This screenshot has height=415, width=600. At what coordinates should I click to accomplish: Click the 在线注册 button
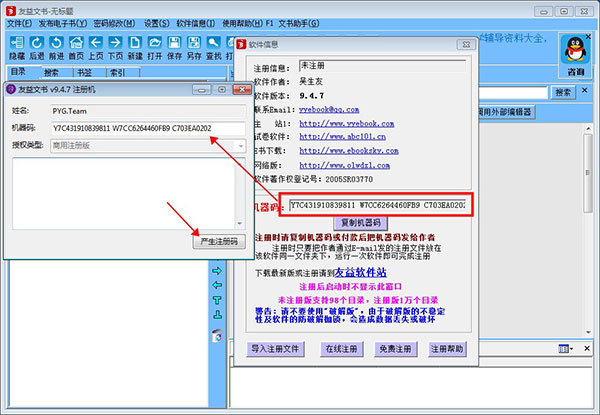point(341,349)
